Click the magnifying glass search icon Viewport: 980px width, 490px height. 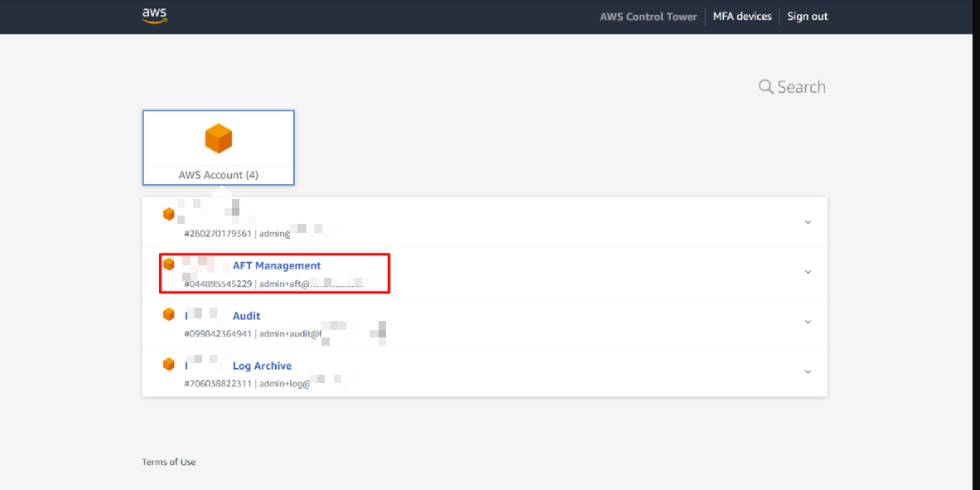pyautogui.click(x=766, y=87)
